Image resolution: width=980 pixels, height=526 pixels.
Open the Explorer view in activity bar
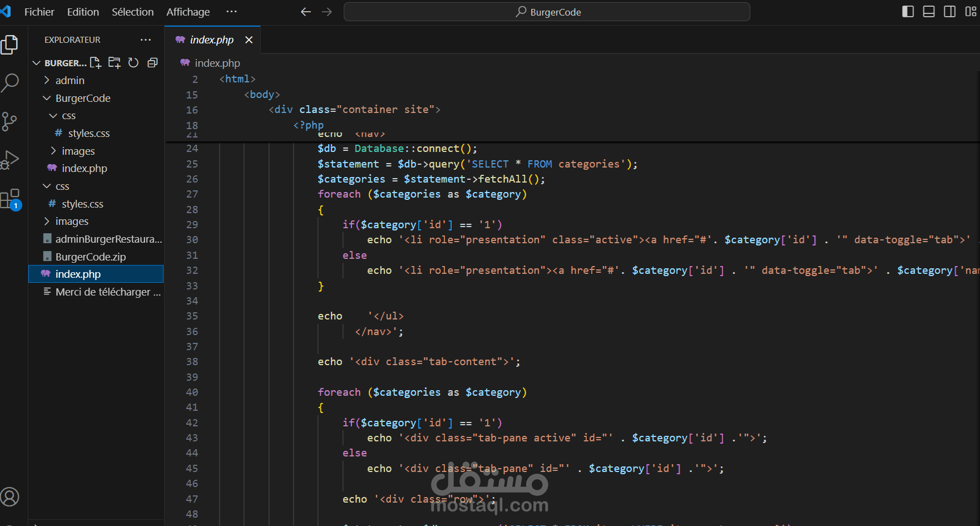pyautogui.click(x=9, y=45)
